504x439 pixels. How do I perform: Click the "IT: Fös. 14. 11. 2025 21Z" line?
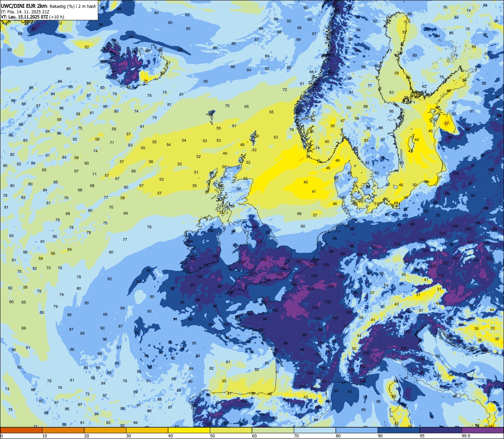(x=25, y=11)
